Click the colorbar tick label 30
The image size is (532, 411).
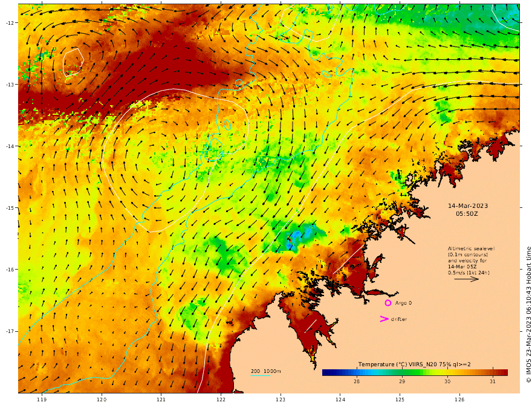click(447, 381)
